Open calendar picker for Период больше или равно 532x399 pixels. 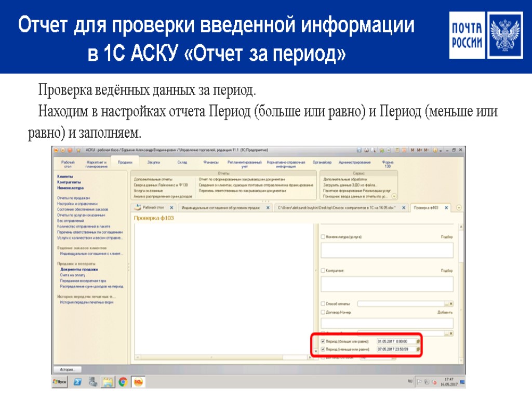click(418, 341)
